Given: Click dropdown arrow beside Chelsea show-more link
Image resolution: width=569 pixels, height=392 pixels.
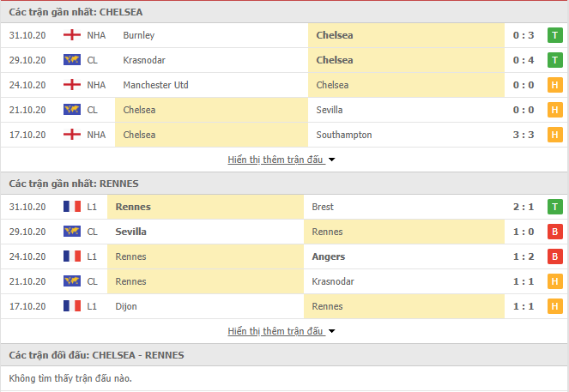Looking at the screenshot, I should (x=331, y=160).
